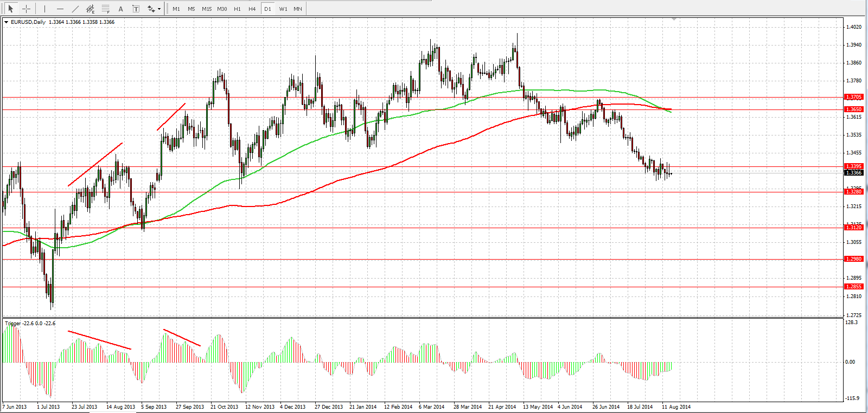Screen dimensions: 868x413
Task: Switch to H1 hourly timeframe
Action: pyautogui.click(x=237, y=9)
